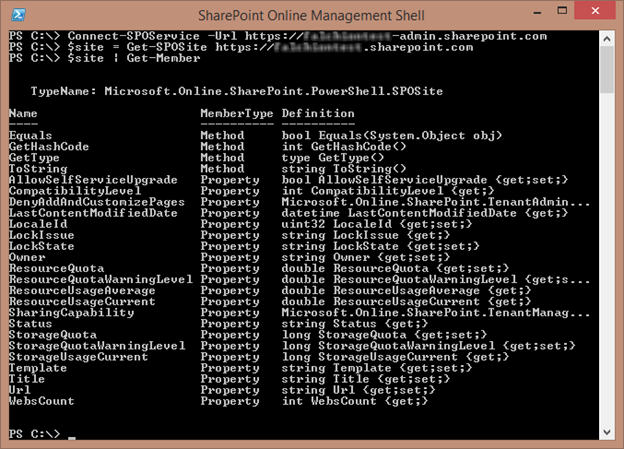Click the 'GetHashCode' member name

pyautogui.click(x=49, y=147)
